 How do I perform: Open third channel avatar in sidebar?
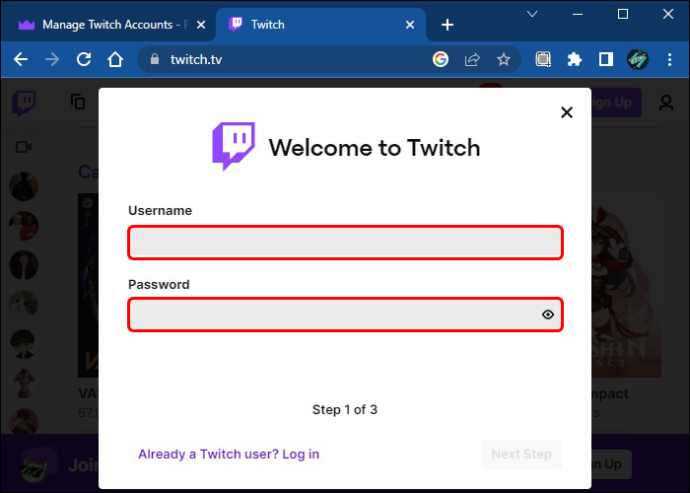pyautogui.click(x=24, y=265)
